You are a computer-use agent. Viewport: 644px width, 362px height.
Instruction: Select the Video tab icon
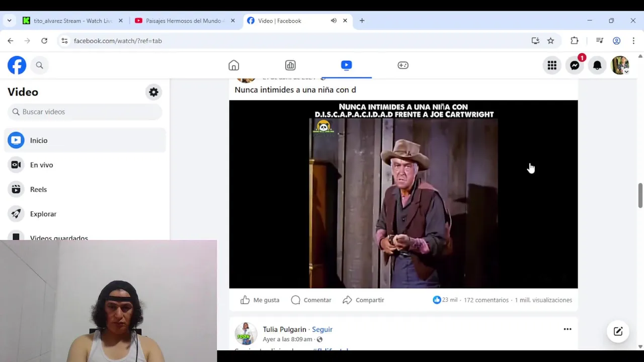point(346,65)
